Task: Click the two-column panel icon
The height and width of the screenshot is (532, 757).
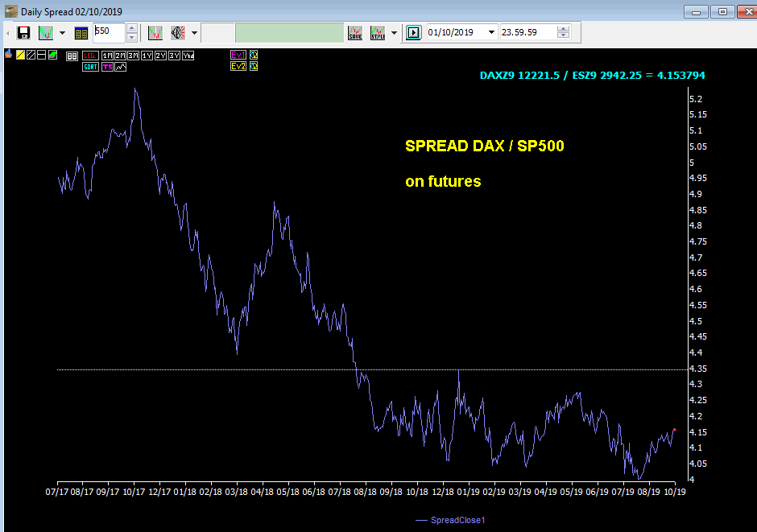Action: 72,56
